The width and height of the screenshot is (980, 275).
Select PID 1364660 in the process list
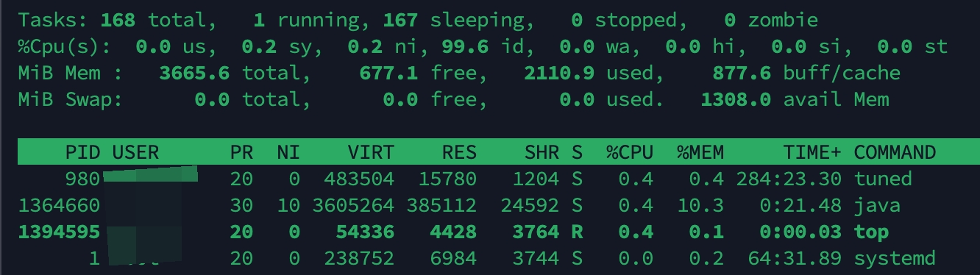tap(59, 205)
